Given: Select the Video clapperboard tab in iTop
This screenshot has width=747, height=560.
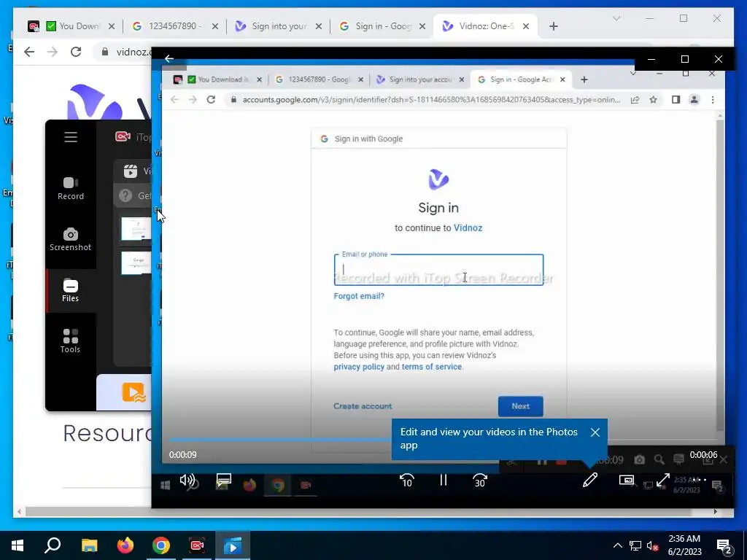Looking at the screenshot, I should click(x=130, y=171).
